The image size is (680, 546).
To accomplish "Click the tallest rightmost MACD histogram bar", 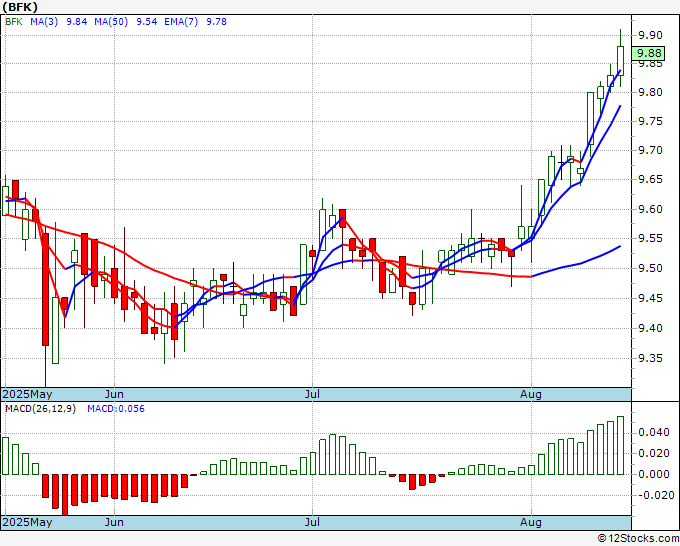I will coord(621,445).
